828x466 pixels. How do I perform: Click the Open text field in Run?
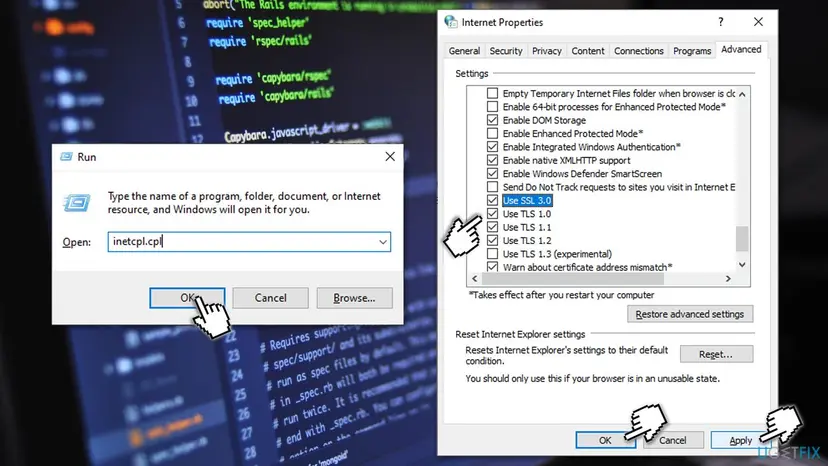point(249,242)
